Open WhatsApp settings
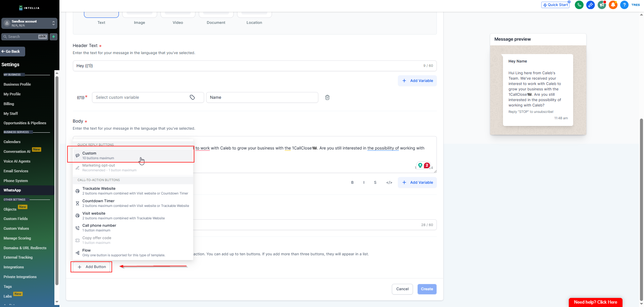The height and width of the screenshot is (307, 644). 12,190
